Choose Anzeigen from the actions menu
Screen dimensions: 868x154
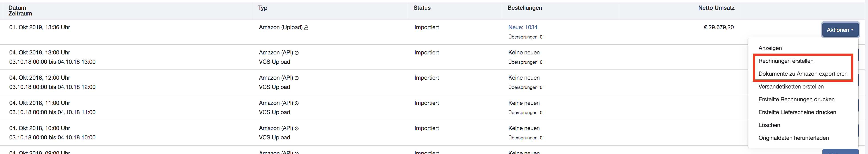pos(770,48)
